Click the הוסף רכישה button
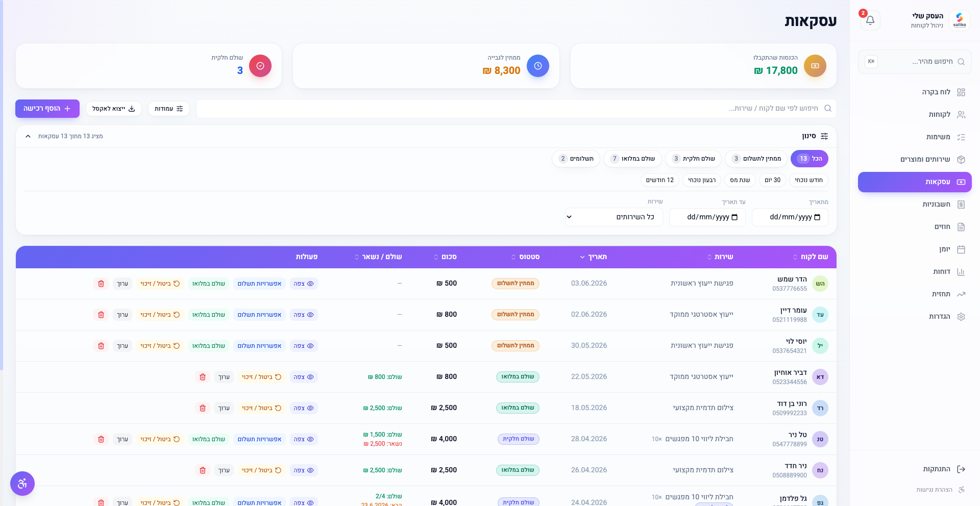 [x=47, y=109]
